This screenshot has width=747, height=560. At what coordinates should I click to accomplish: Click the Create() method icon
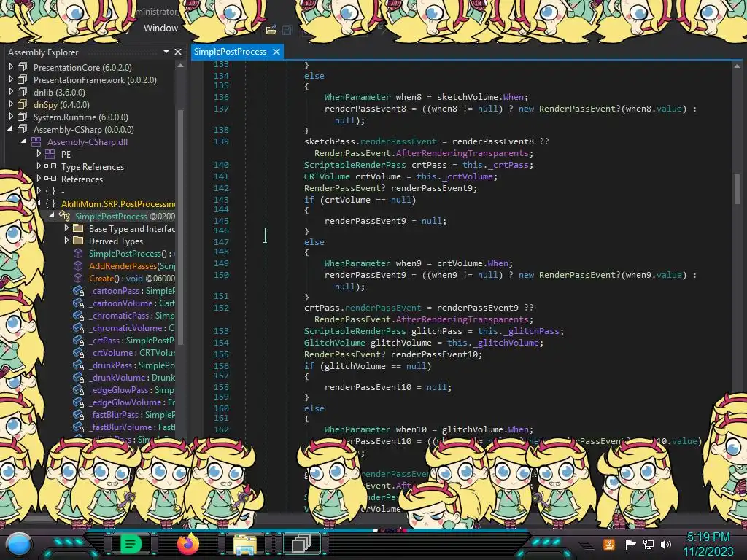tap(78, 278)
